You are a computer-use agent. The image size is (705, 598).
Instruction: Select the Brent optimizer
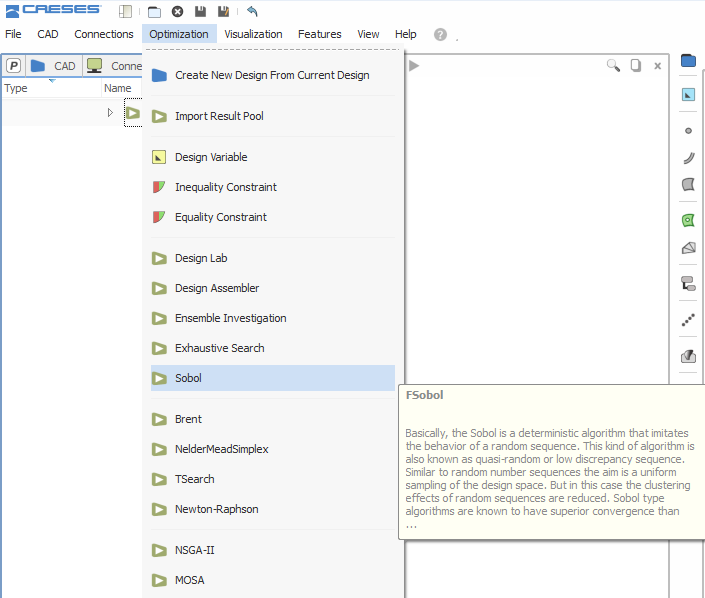pos(273,419)
